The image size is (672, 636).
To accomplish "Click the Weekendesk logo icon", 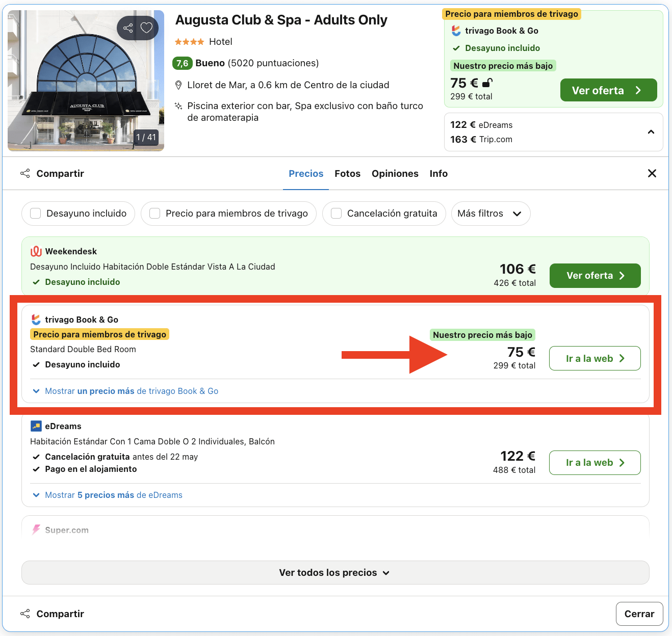I will coord(36,251).
